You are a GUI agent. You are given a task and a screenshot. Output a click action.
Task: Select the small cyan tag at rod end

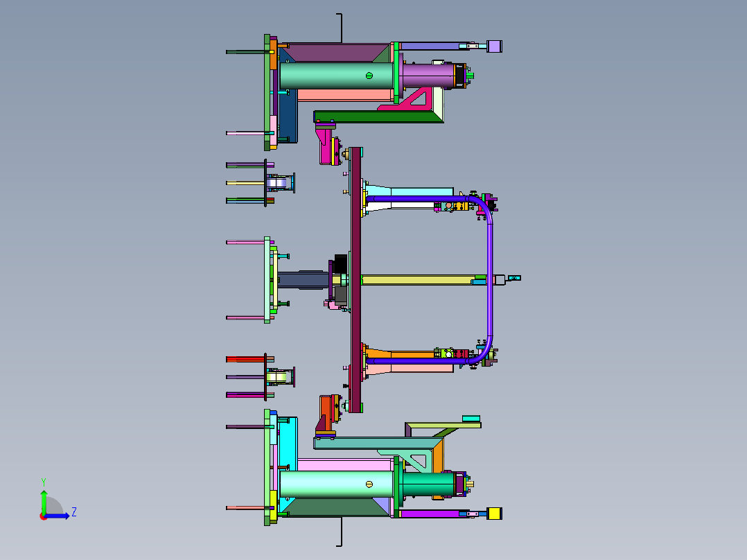click(514, 278)
